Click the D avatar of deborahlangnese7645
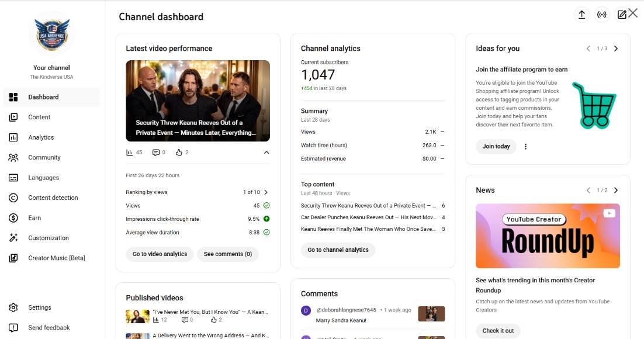 click(x=306, y=310)
